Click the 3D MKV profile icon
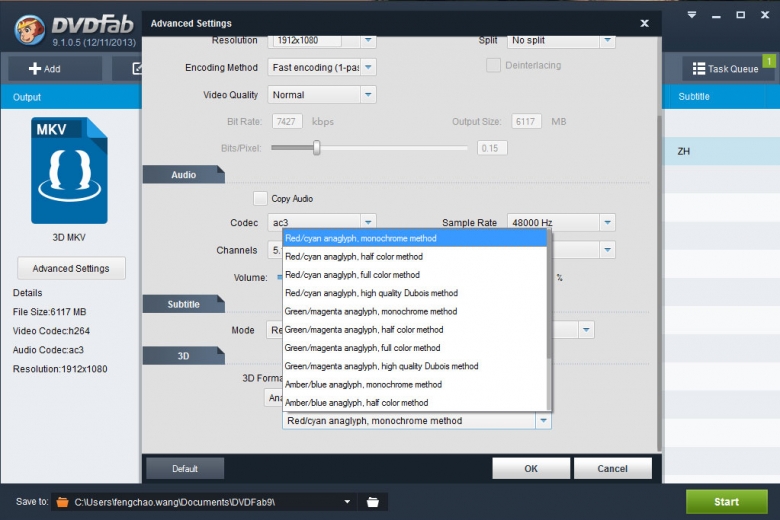This screenshot has width=780, height=520. coord(69,170)
